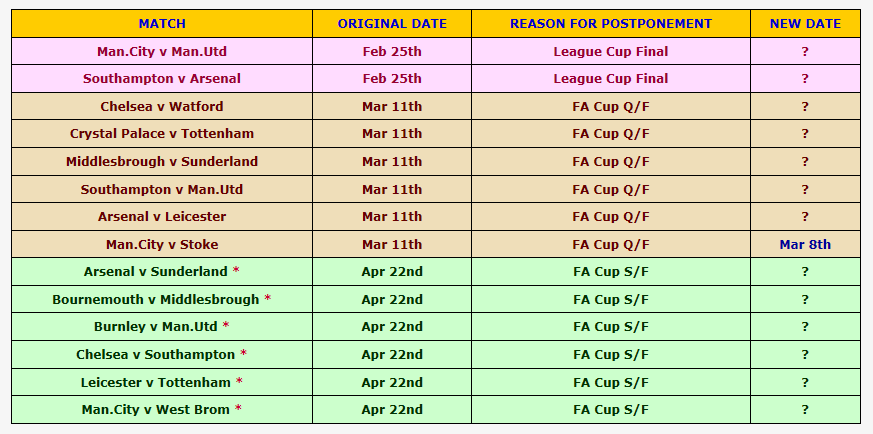The width and height of the screenshot is (873, 434).
Task: Click the Mar 8th new date
Action: 805,244
